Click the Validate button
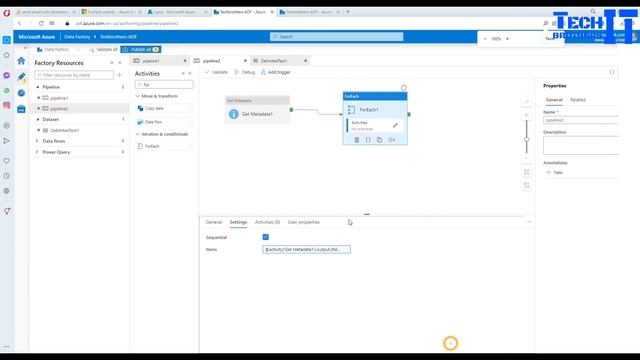The image size is (640, 360). [x=216, y=72]
